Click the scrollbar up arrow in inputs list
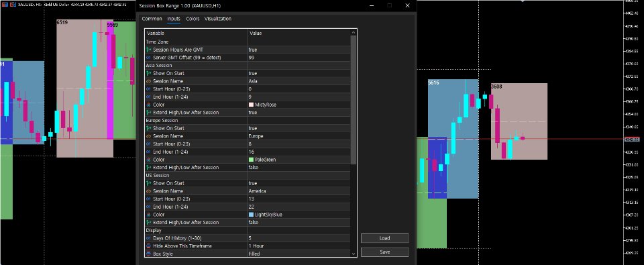 coord(354,32)
